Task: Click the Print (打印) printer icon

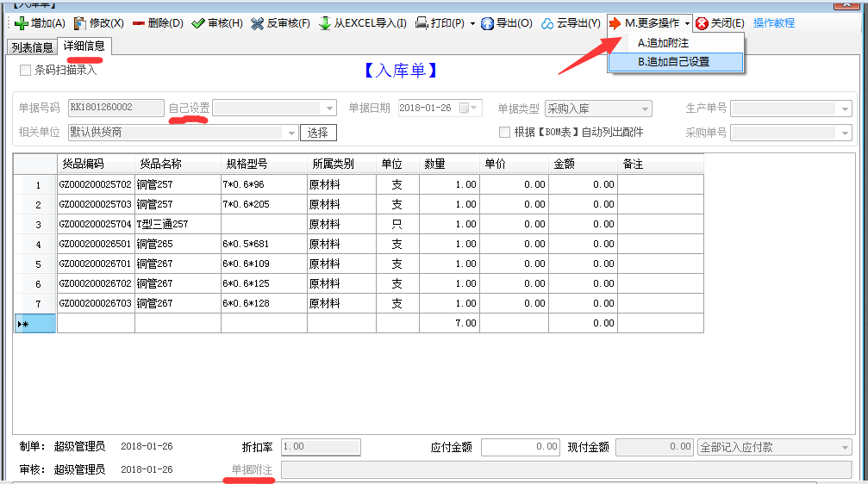Action: coord(422,23)
